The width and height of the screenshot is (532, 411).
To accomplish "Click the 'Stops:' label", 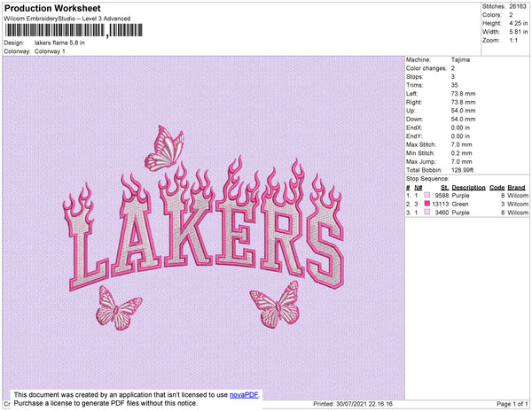I will (x=414, y=77).
